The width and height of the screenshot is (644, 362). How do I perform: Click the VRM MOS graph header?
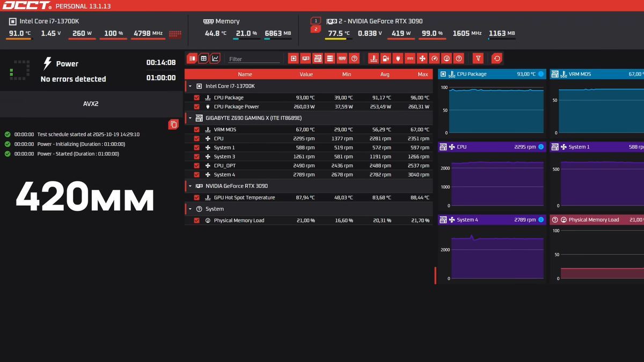click(597, 74)
